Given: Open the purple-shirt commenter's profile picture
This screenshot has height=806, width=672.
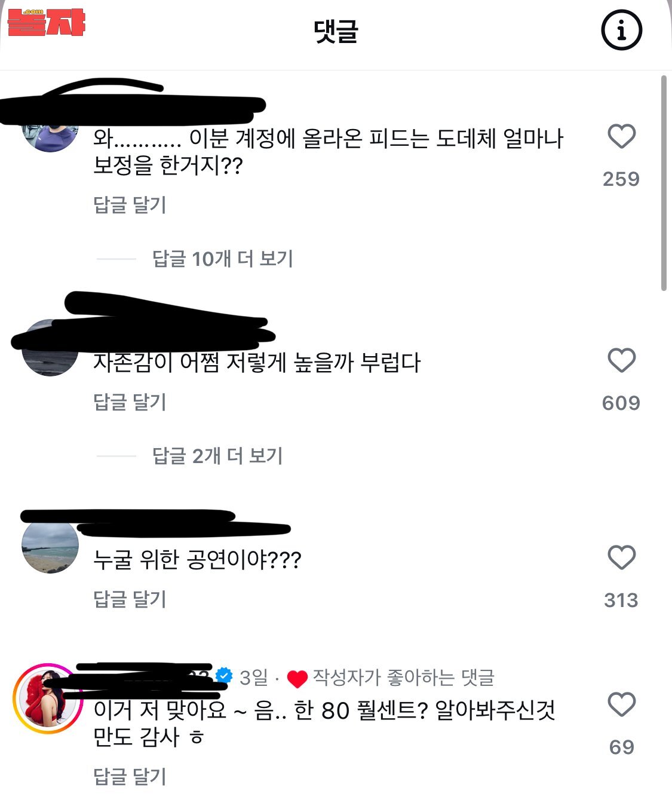Looking at the screenshot, I should [50, 134].
